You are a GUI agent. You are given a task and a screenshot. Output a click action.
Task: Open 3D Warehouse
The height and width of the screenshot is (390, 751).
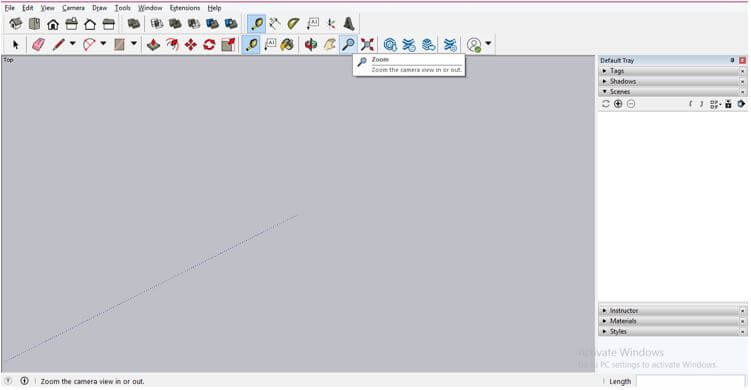[x=390, y=45]
